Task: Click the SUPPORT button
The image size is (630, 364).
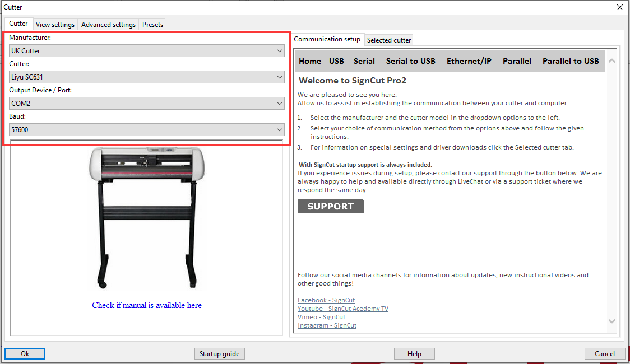Action: [331, 206]
